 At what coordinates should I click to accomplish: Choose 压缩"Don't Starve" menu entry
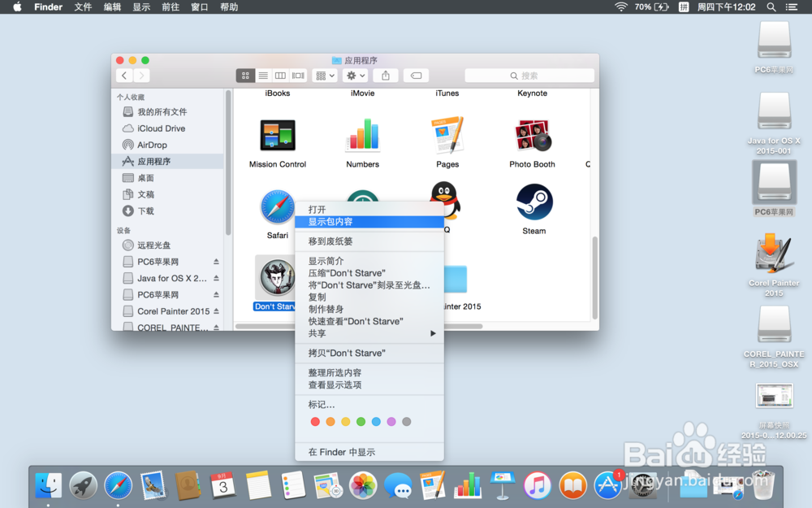[369, 273]
